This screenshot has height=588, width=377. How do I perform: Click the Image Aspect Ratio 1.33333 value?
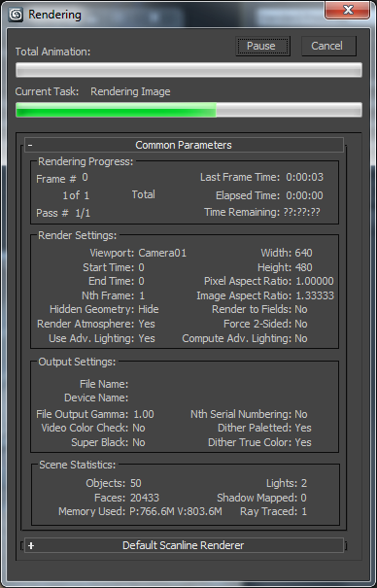pyautogui.click(x=315, y=295)
